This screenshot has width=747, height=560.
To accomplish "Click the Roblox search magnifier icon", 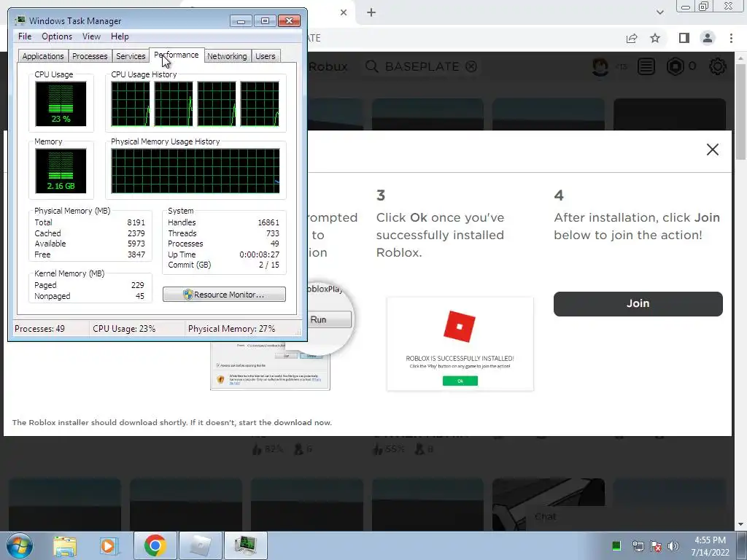I will pyautogui.click(x=371, y=66).
